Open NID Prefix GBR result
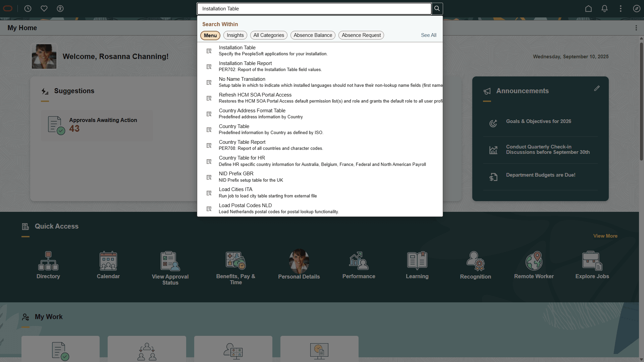Image resolution: width=644 pixels, height=362 pixels. (320, 177)
